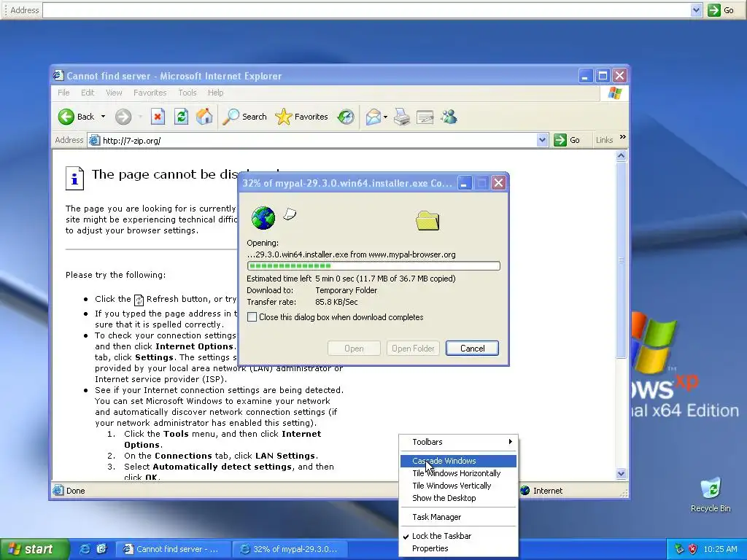Click the Windows flag logo in IE
The width and height of the screenshot is (747, 560).
[x=614, y=93]
